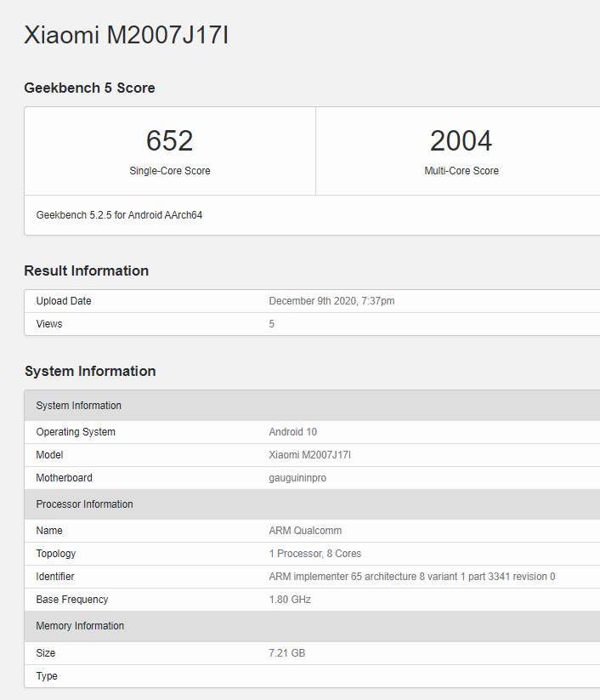Select the Multi-Core Score value 2004
Viewport: 600px width, 700px height.
pyautogui.click(x=461, y=140)
